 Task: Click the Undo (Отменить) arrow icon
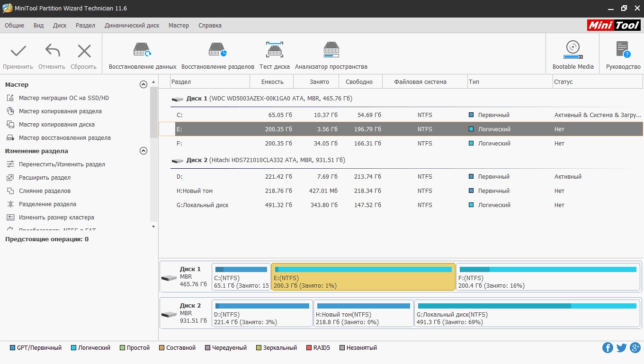pyautogui.click(x=52, y=51)
